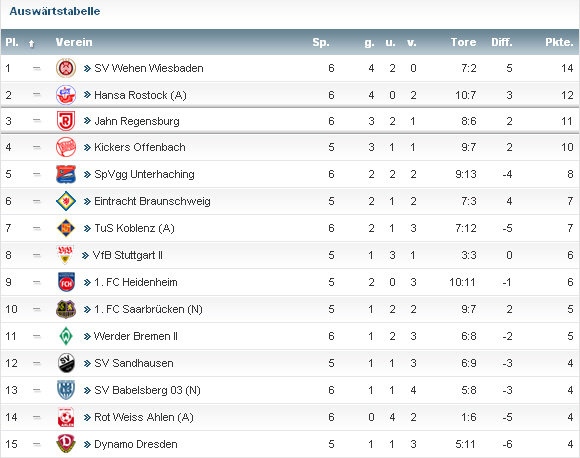
Task: Click the Diff. column header
Action: click(502, 42)
